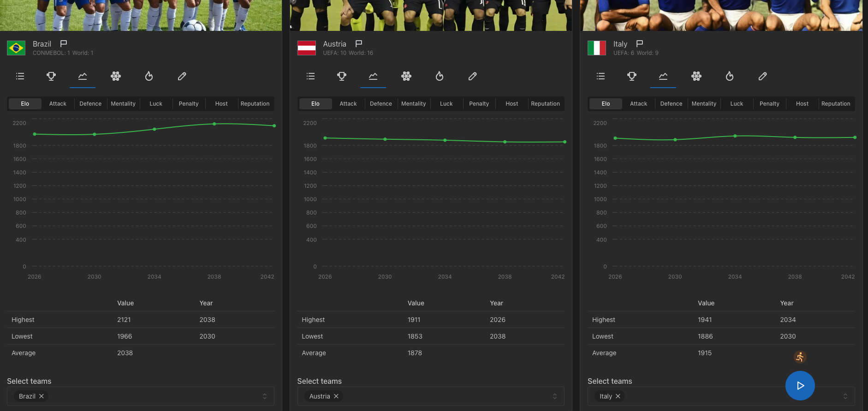
Task: Click Austria lowest value 1853 cell
Action: (x=415, y=336)
